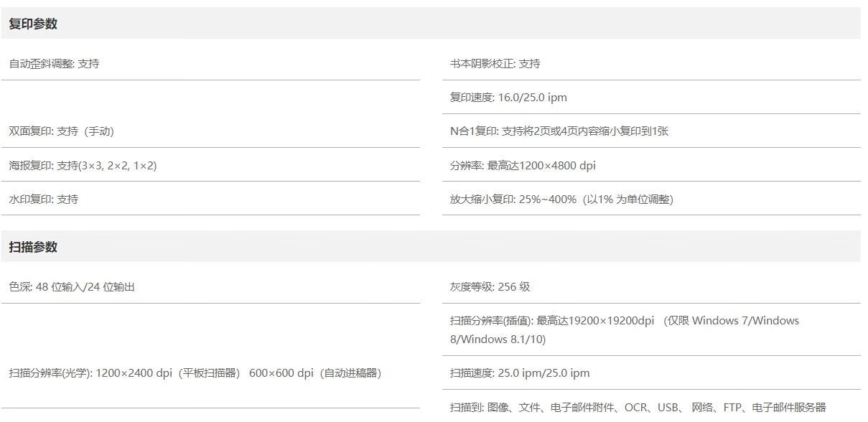
Task: Select the 色深 48 位输入/24 位输出 row
Action: coord(72,286)
